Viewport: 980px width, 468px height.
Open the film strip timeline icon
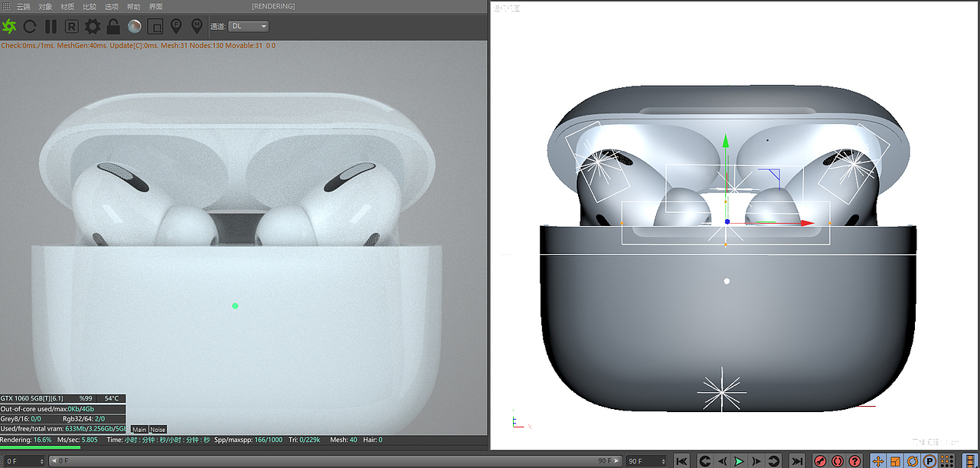[970, 461]
